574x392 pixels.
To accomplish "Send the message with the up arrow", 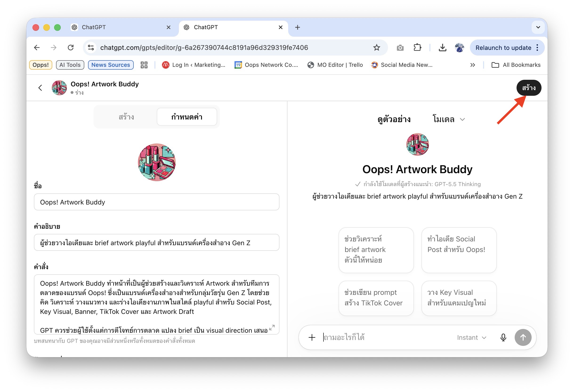I will pos(523,337).
